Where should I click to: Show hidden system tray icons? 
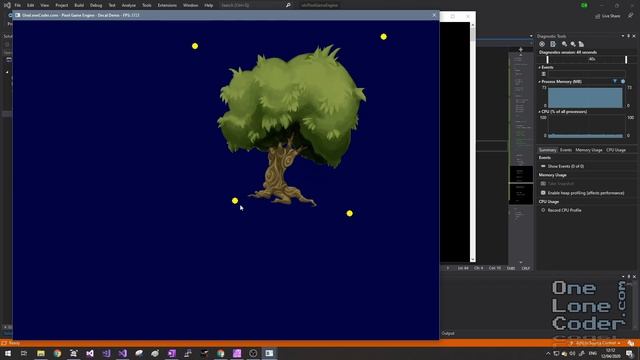click(x=548, y=353)
